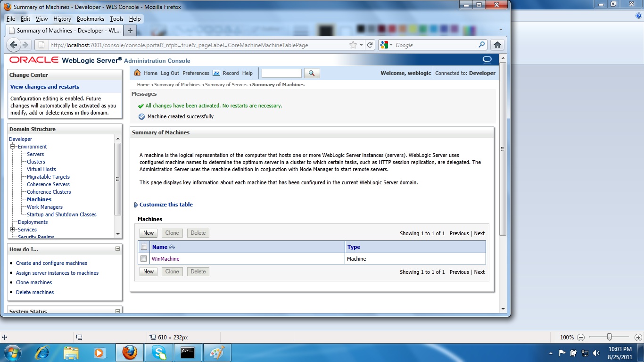Click the Help link in console toolbar

248,73
